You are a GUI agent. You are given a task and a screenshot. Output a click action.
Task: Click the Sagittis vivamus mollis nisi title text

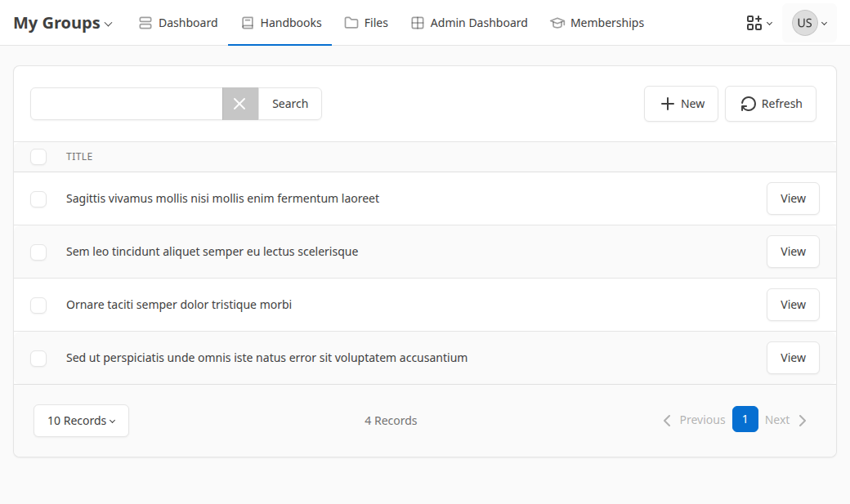222,198
